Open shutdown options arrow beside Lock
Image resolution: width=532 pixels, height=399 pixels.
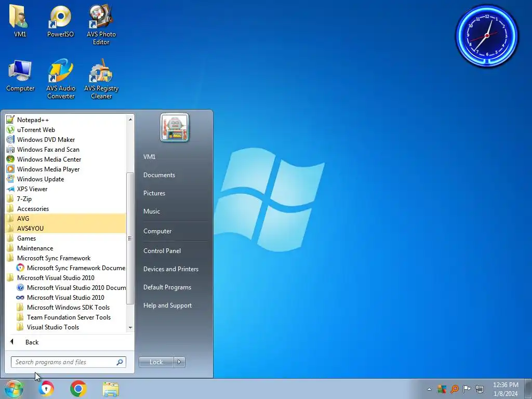pos(179,362)
